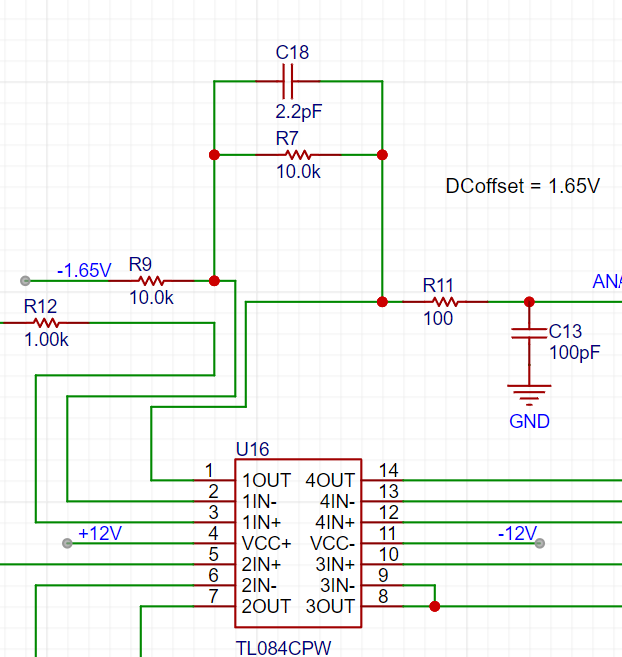Select R7's 10.0k value label
The image size is (622, 657).
tap(298, 172)
